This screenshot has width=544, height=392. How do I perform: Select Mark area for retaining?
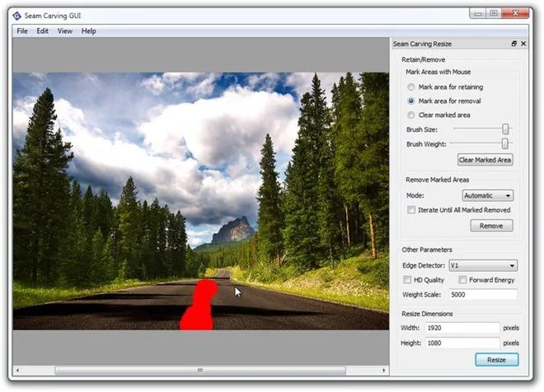point(410,87)
